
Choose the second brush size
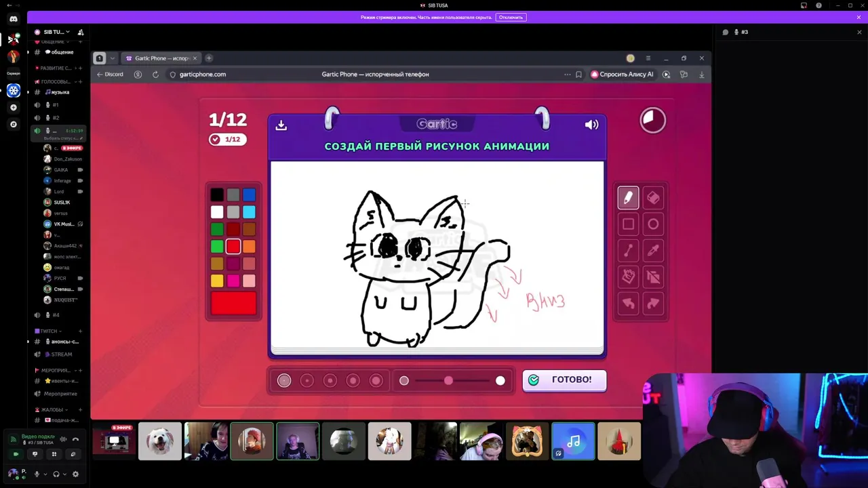click(307, 381)
